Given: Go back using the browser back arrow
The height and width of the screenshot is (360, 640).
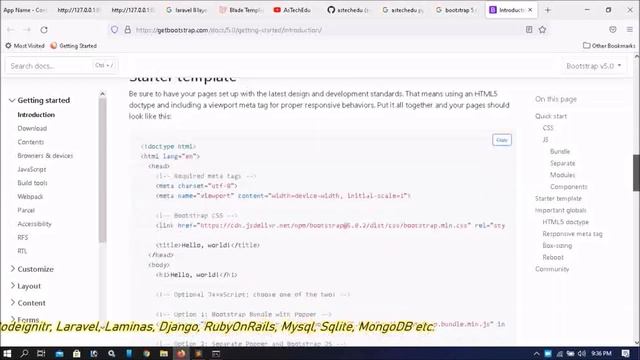Looking at the screenshot, I should tap(11, 30).
